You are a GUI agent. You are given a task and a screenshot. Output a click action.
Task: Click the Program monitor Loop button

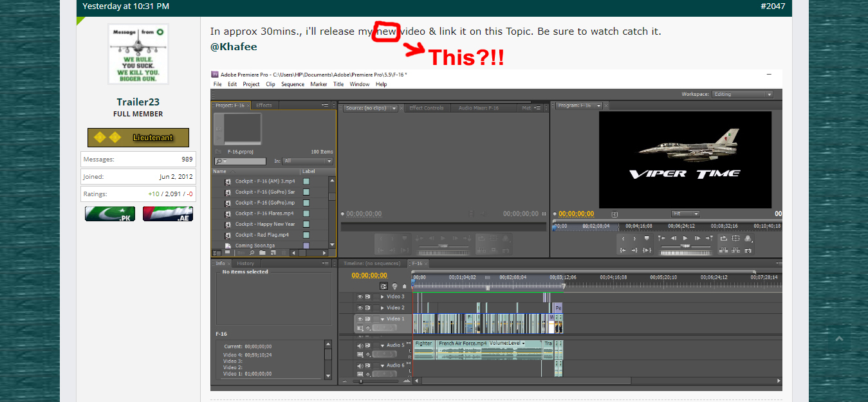(724, 238)
